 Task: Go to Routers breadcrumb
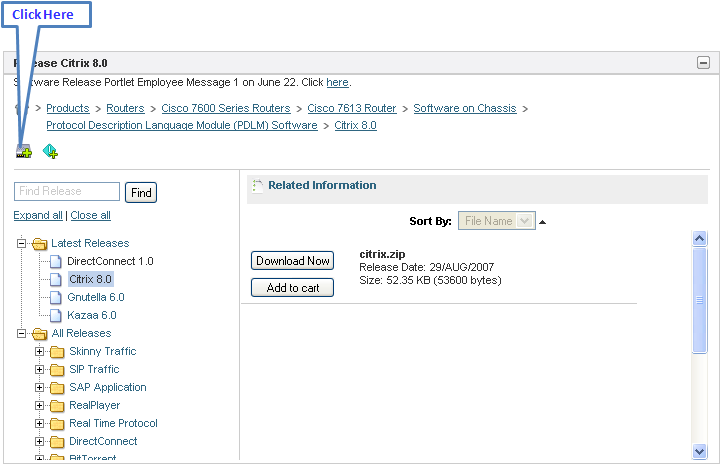tap(125, 108)
